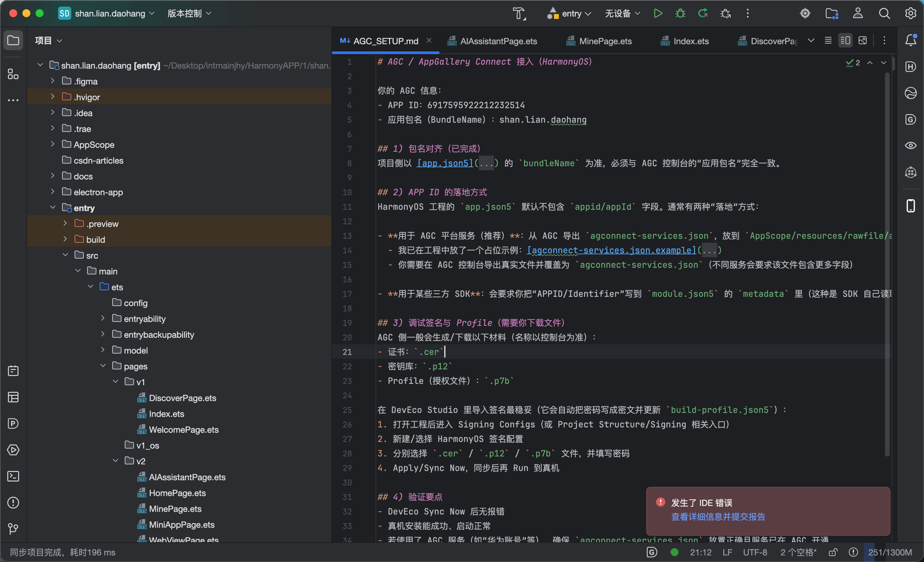Open user account profile icon

(858, 14)
